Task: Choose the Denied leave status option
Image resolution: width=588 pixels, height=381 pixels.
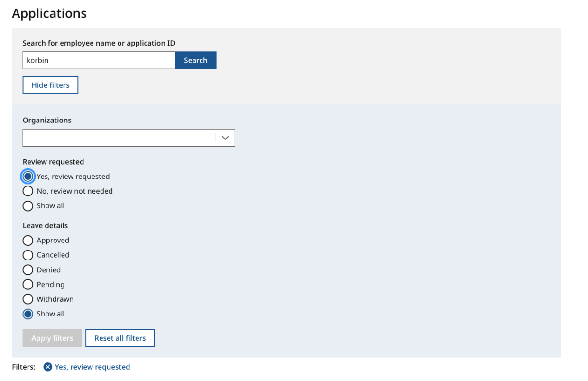Action: (28, 270)
